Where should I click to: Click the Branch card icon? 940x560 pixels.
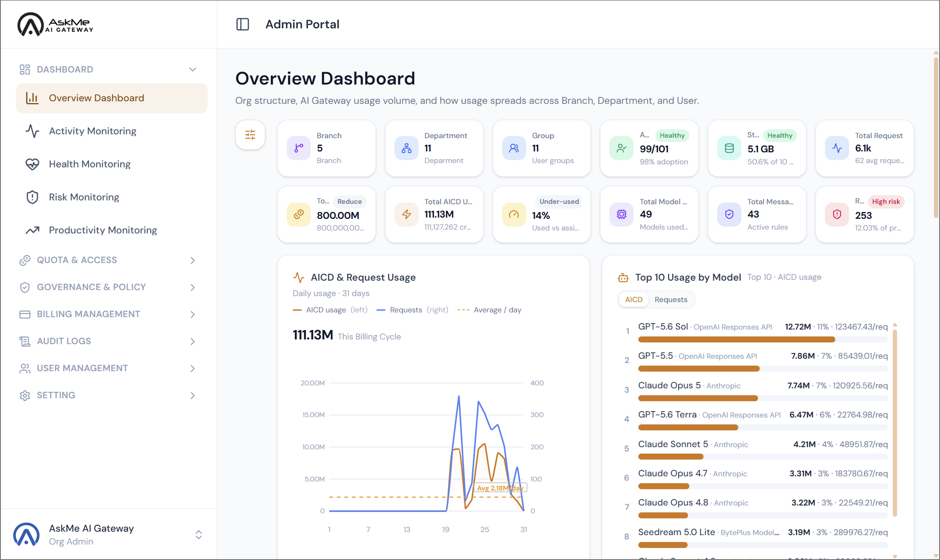(x=299, y=148)
